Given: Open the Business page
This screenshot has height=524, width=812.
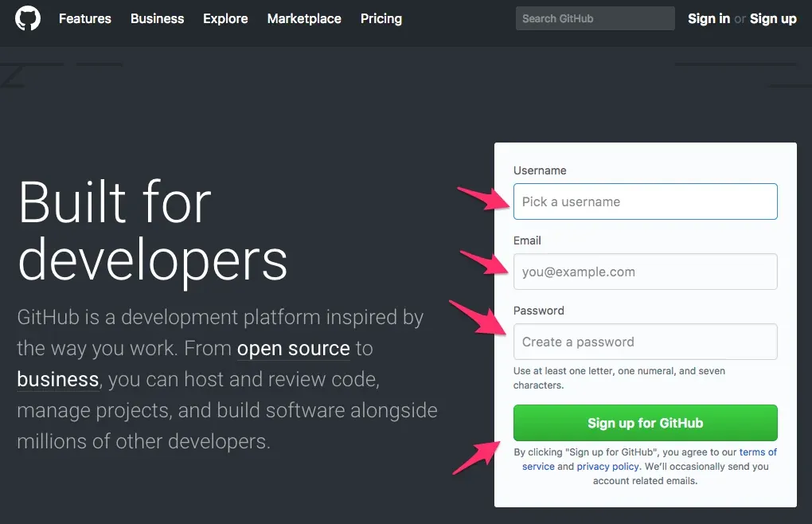Looking at the screenshot, I should pyautogui.click(x=157, y=19).
